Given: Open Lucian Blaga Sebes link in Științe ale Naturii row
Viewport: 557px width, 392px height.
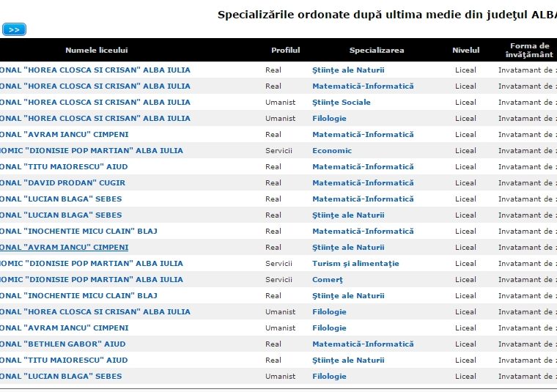Looking at the screenshot, I should [61, 215].
